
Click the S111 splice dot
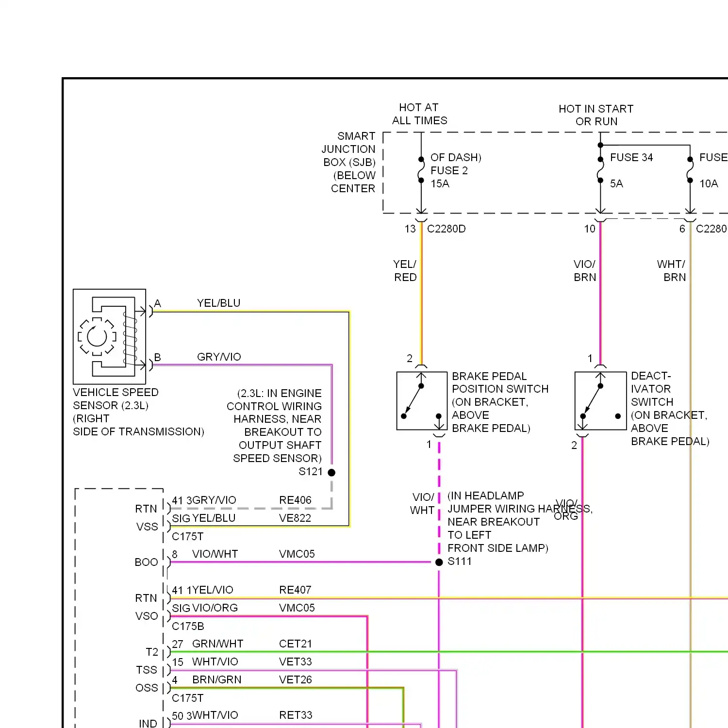click(x=439, y=562)
